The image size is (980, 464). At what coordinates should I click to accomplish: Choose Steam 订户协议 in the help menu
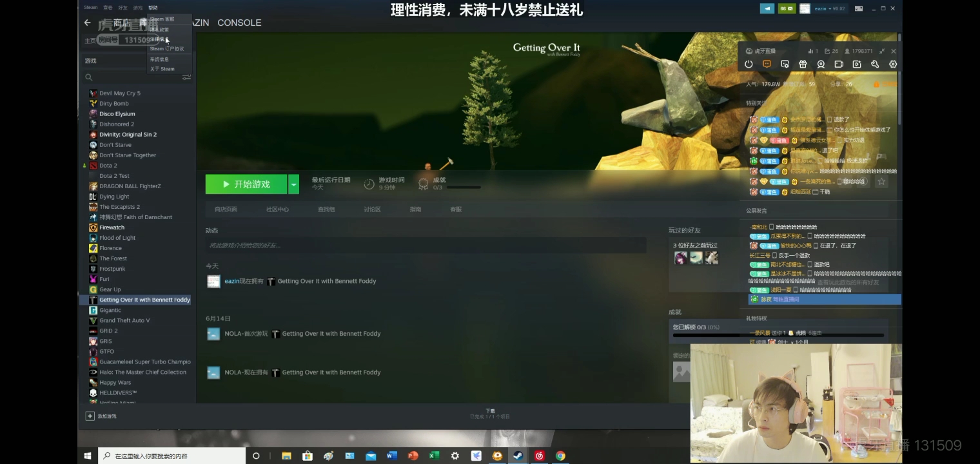pos(167,49)
